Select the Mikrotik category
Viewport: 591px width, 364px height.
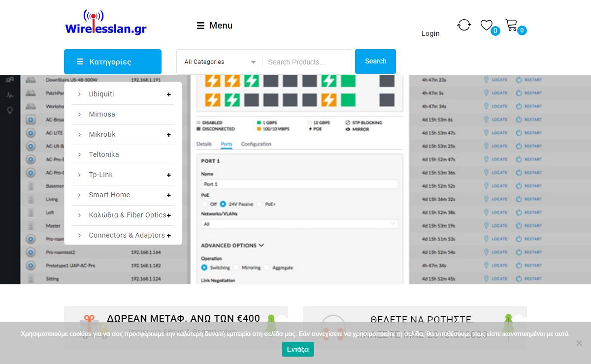click(102, 134)
